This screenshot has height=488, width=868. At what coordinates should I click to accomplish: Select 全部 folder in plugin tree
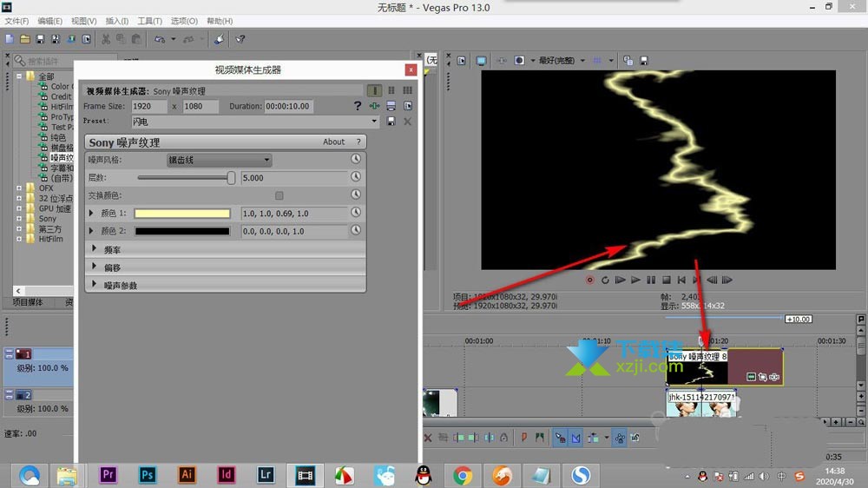pos(47,76)
